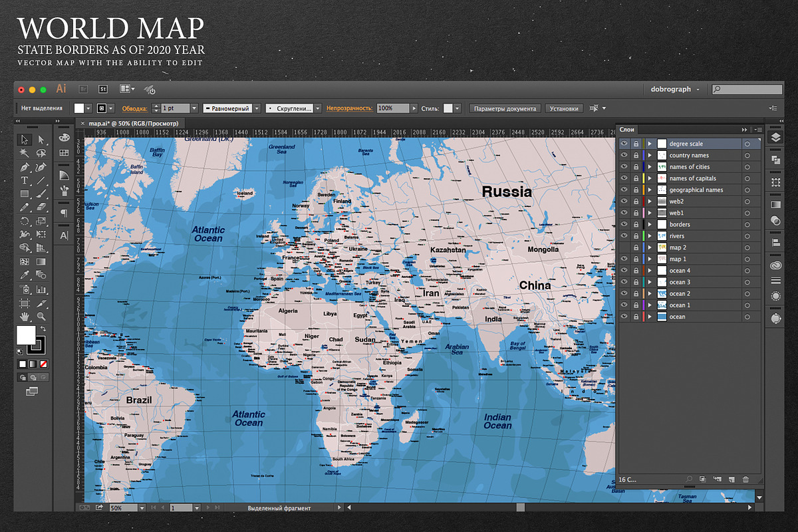Select the Pencil tool
This screenshot has width=798, height=532.
coord(24,207)
